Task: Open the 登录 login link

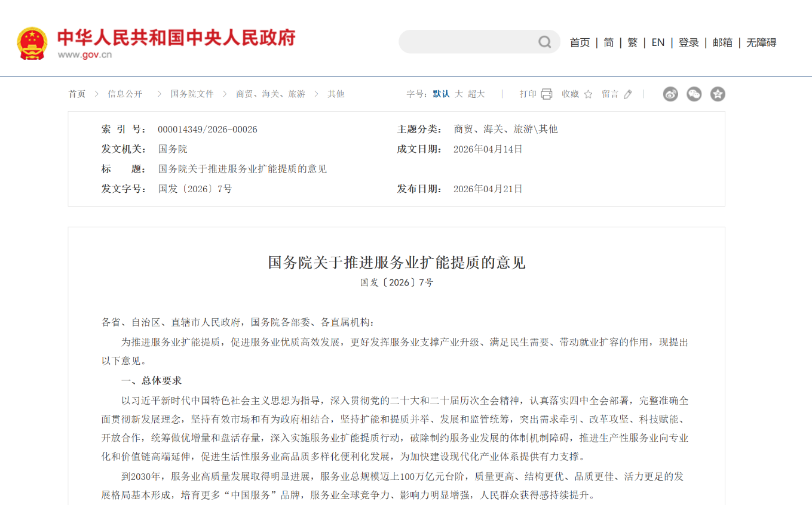Action: [x=688, y=42]
